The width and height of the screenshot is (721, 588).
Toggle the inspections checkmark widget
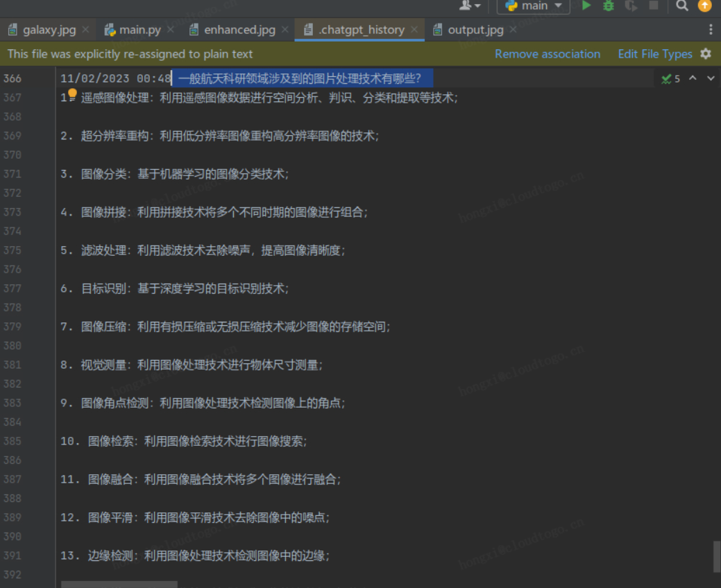666,78
